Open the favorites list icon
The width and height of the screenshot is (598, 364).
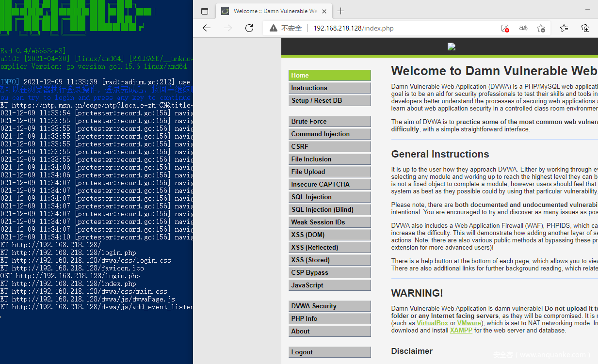(x=564, y=28)
